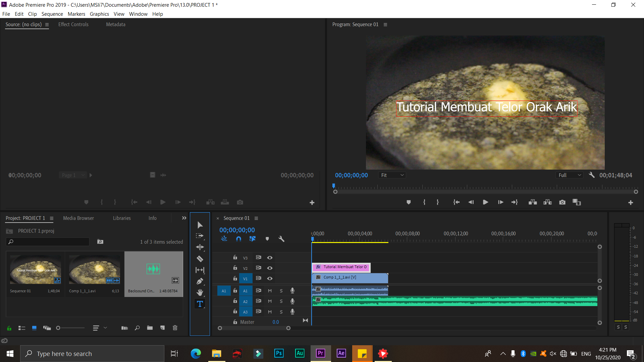Select Tutorial Membuat Telor title clip
Viewport: 644px width, 362px height.
(x=341, y=267)
